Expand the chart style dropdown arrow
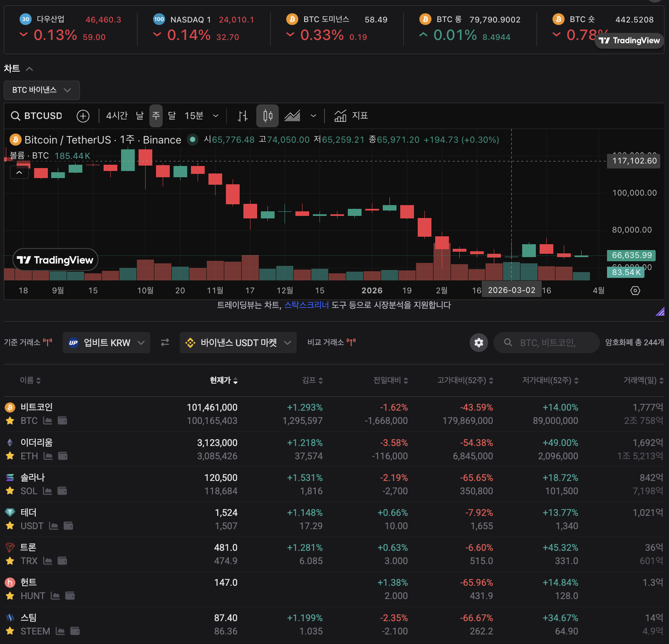 [x=313, y=116]
